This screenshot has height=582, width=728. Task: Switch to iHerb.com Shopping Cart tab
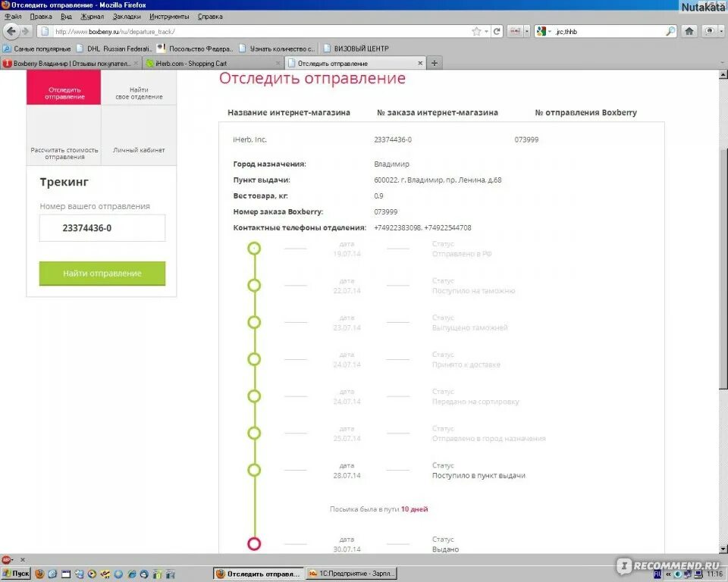[x=213, y=63]
